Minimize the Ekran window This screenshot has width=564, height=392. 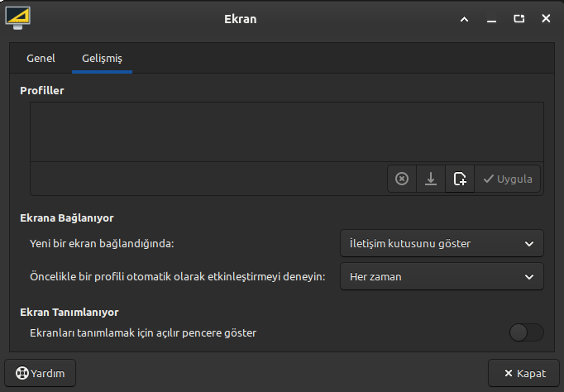(x=491, y=18)
